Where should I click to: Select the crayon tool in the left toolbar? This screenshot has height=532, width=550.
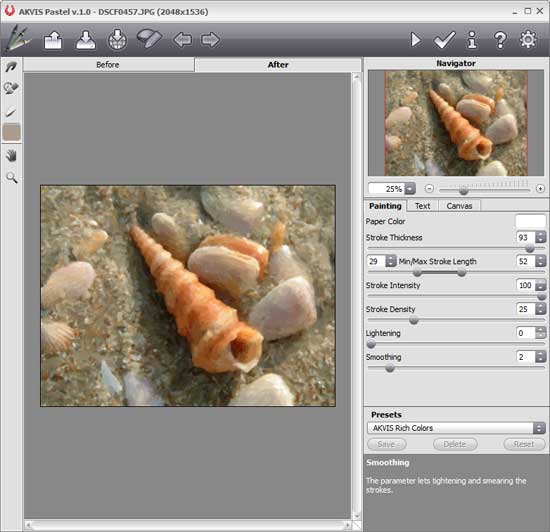[11, 112]
